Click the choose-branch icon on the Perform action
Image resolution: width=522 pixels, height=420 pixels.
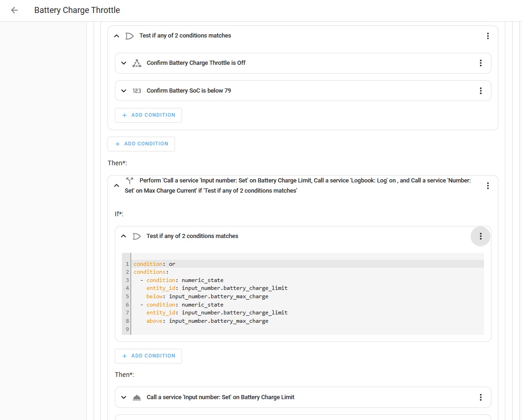click(x=130, y=181)
